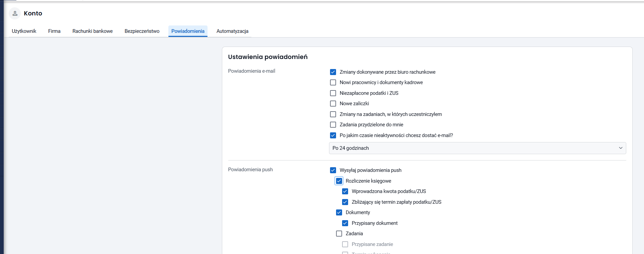Uncheck Zbliżający się termin zapłaty podatku/ZUS
The width and height of the screenshot is (644, 254).
pos(345,202)
